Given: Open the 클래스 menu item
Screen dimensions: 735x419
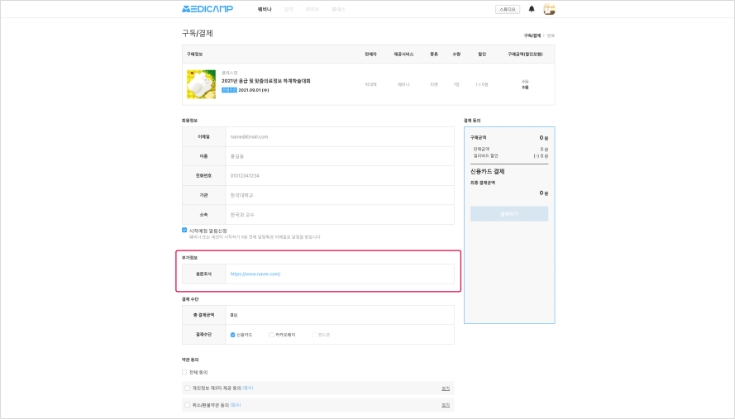Looking at the screenshot, I should click(x=338, y=9).
